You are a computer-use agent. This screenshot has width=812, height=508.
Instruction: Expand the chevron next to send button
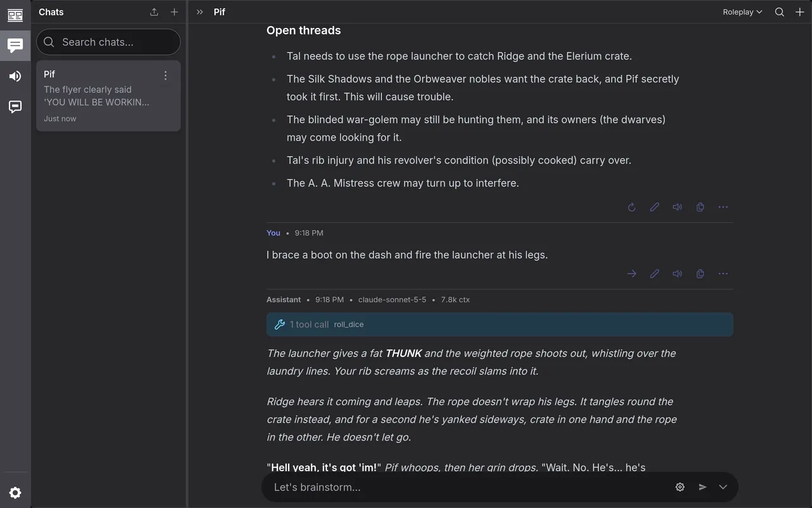(723, 487)
